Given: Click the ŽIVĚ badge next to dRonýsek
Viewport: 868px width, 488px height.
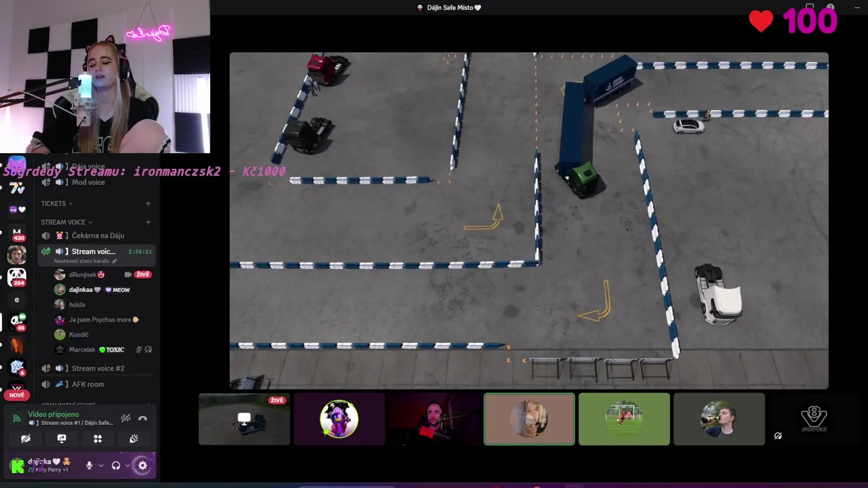Looking at the screenshot, I should [142, 274].
